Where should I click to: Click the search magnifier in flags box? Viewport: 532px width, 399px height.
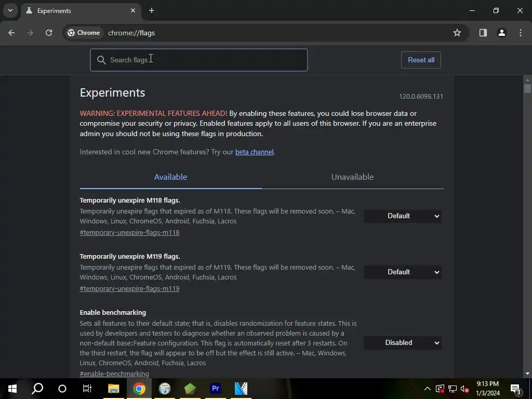[101, 60]
